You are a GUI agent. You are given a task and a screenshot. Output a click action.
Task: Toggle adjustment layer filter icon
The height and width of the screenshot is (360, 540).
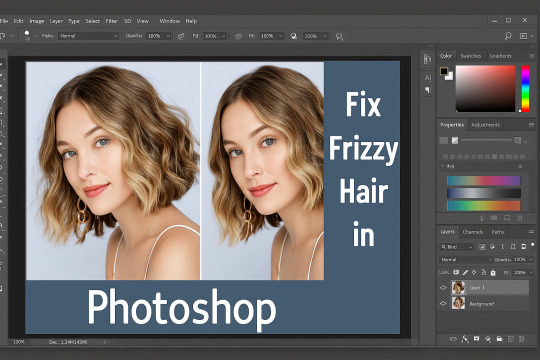pyautogui.click(x=492, y=247)
